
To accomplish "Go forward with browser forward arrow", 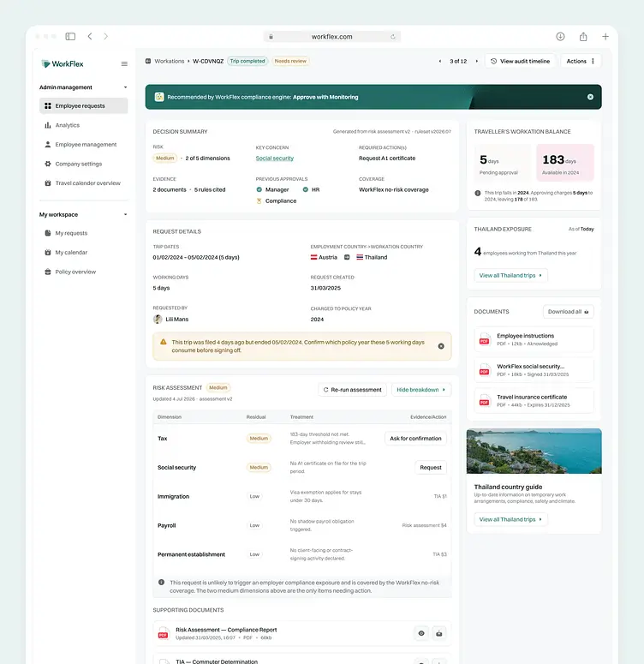I will (106, 37).
